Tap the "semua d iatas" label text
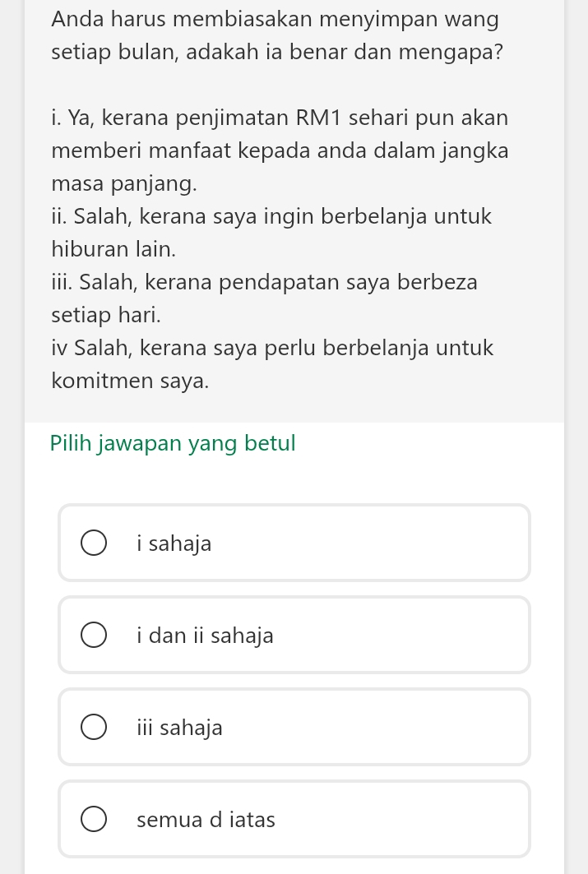The height and width of the screenshot is (874, 588). click(206, 820)
